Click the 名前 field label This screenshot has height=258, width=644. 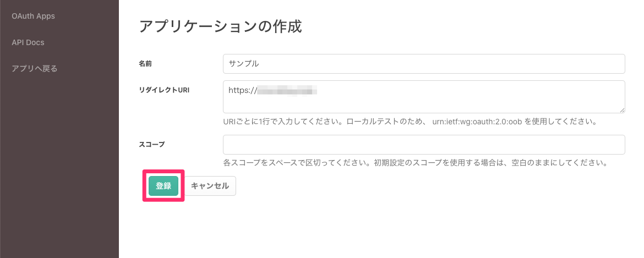coord(145,64)
